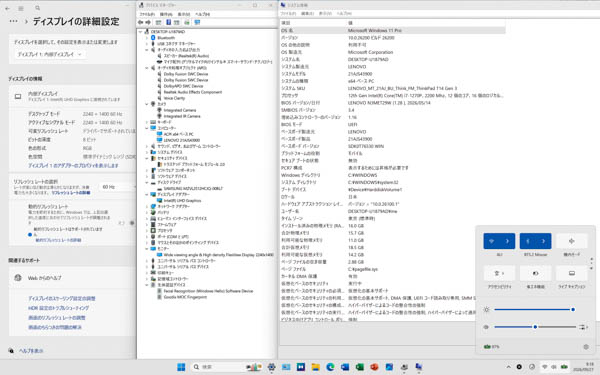Open リフレッシュ レートの詳細 link
Viewport: 600px width, 375px height.
pos(71,193)
